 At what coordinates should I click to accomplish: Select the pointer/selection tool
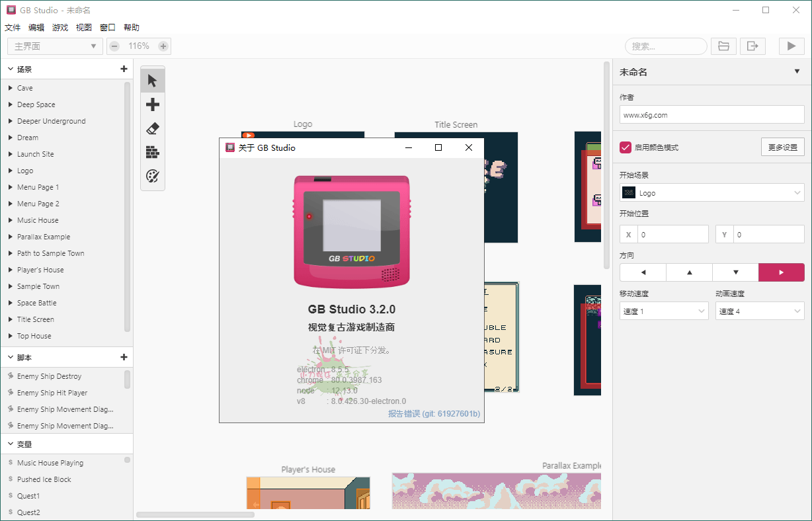click(152, 79)
